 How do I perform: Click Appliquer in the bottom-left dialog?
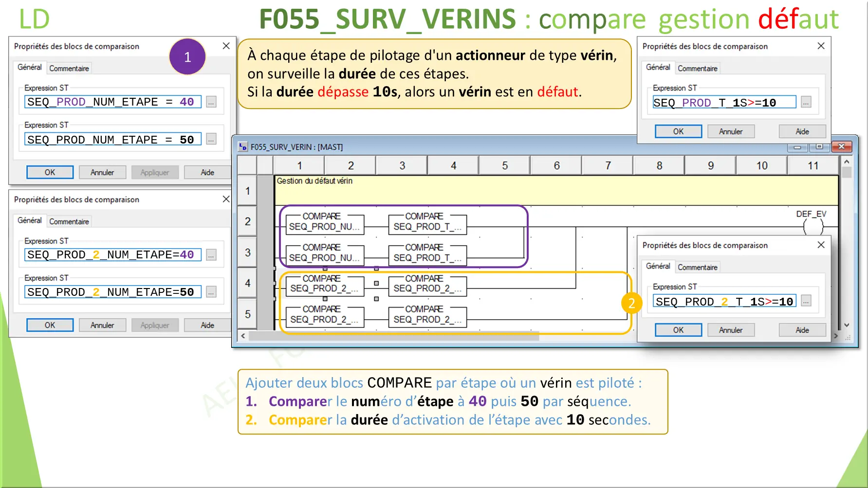(x=155, y=325)
